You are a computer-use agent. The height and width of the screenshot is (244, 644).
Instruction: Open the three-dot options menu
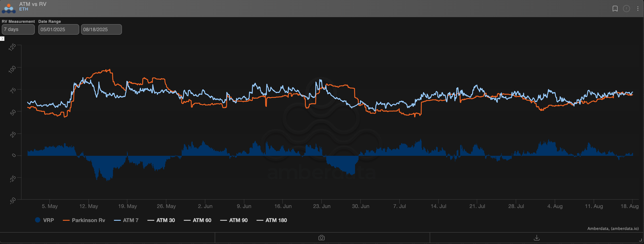[638, 9]
